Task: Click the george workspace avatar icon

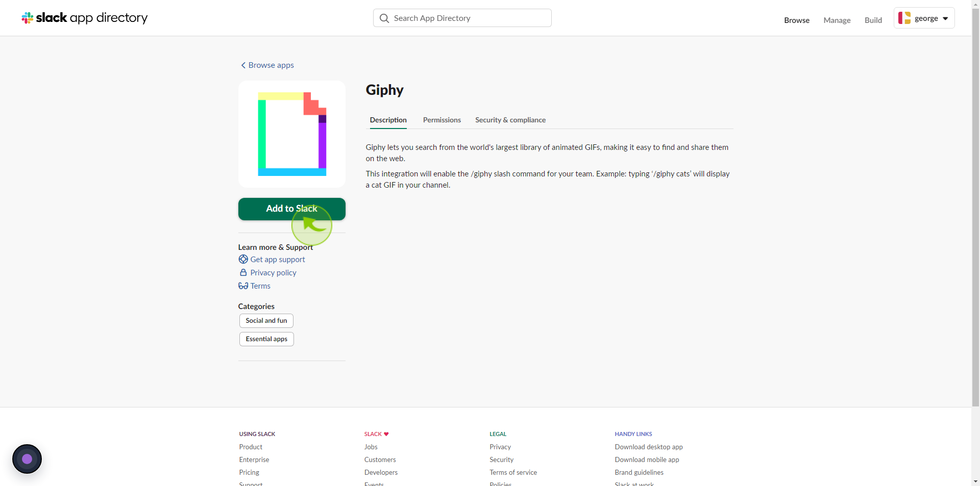Action: tap(904, 18)
